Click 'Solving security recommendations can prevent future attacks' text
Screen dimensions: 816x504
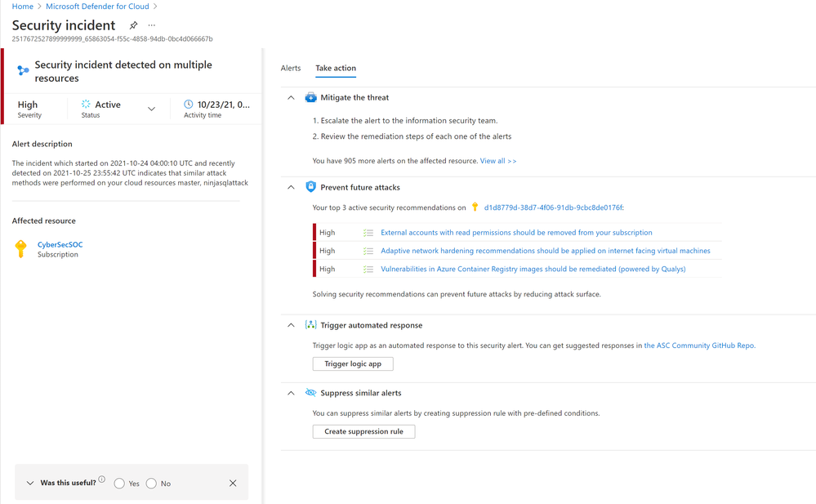[x=457, y=294]
